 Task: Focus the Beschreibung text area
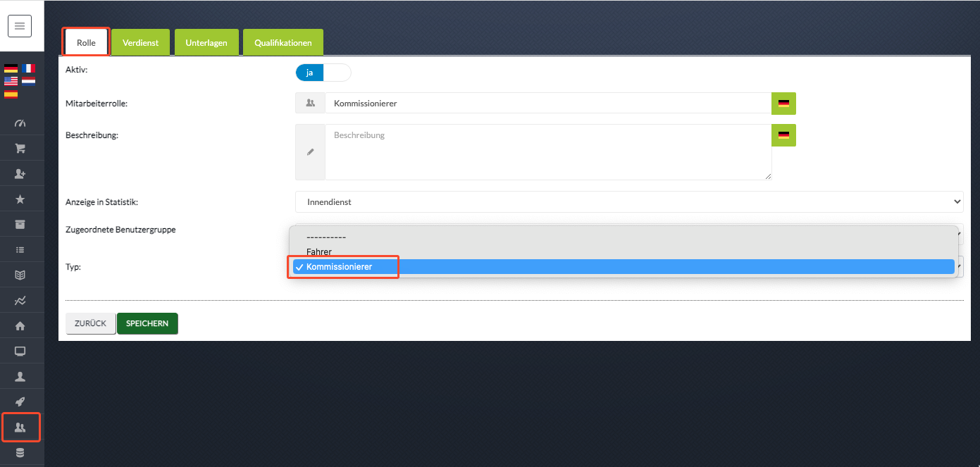[548, 152]
